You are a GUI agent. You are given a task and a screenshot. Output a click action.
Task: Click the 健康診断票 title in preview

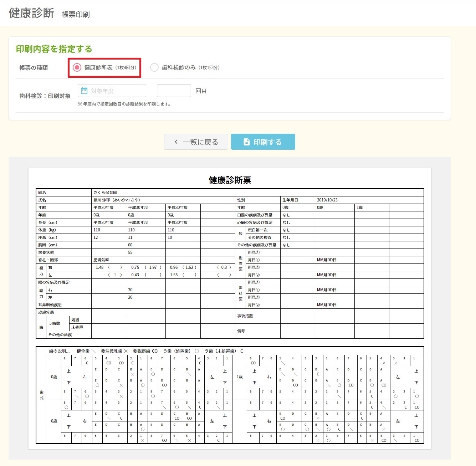230,180
